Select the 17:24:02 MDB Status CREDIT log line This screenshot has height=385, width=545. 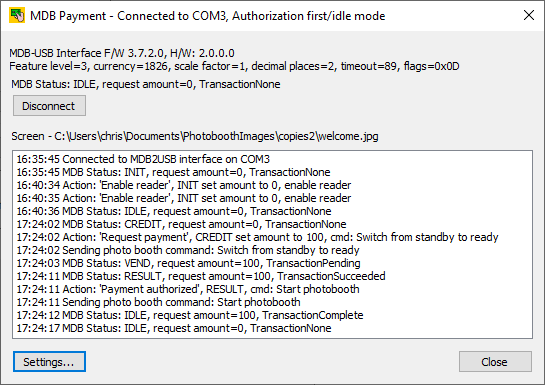click(x=181, y=224)
